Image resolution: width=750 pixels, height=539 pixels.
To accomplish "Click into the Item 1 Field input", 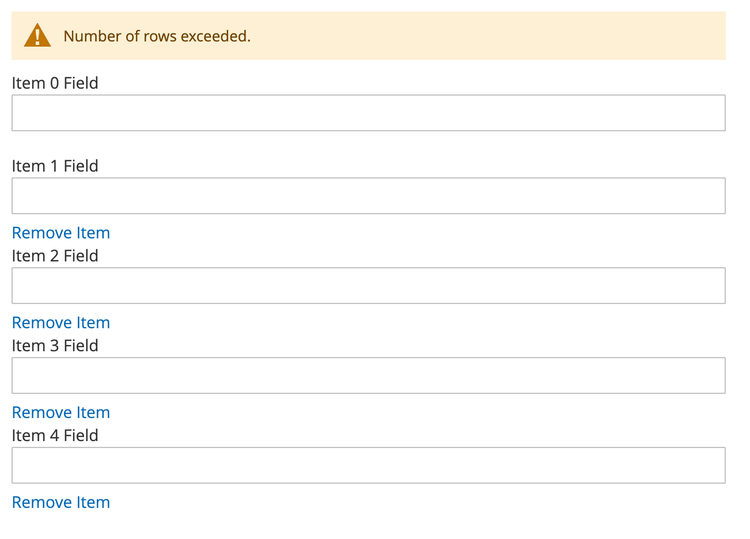I will pyautogui.click(x=368, y=196).
